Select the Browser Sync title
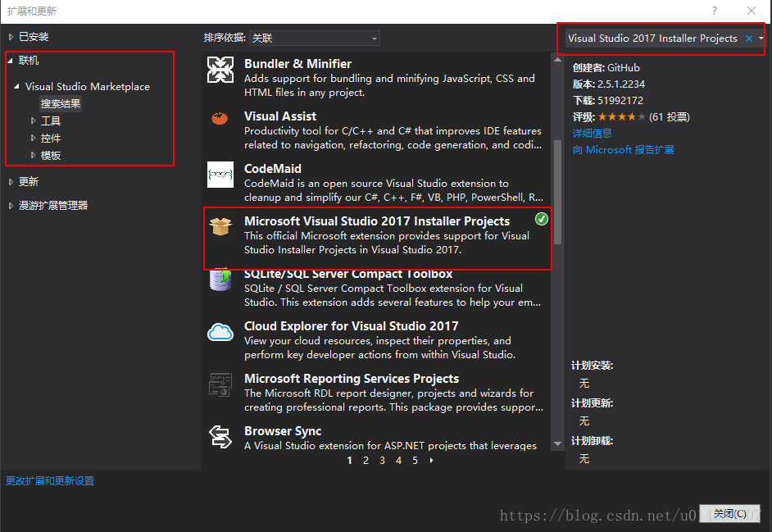Screen dimensions: 772x532 click(283, 431)
